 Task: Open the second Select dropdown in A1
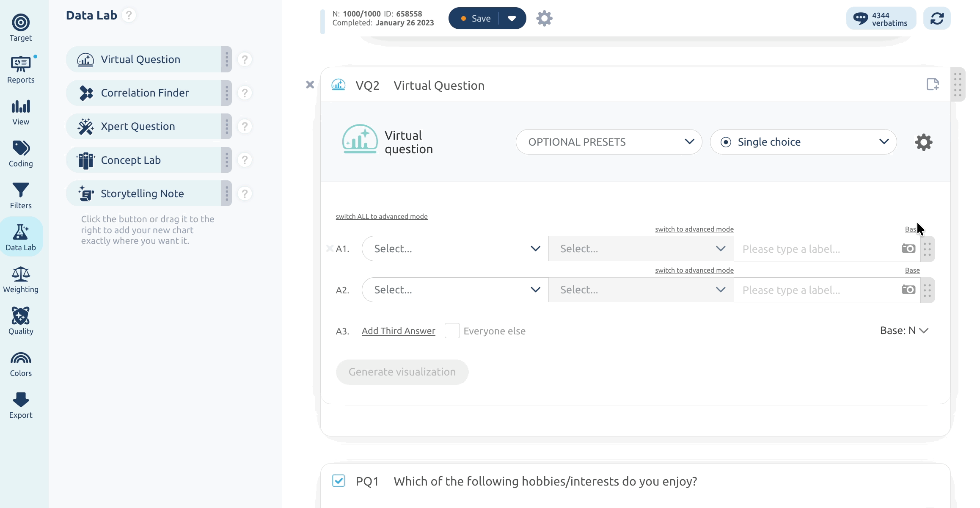click(641, 248)
